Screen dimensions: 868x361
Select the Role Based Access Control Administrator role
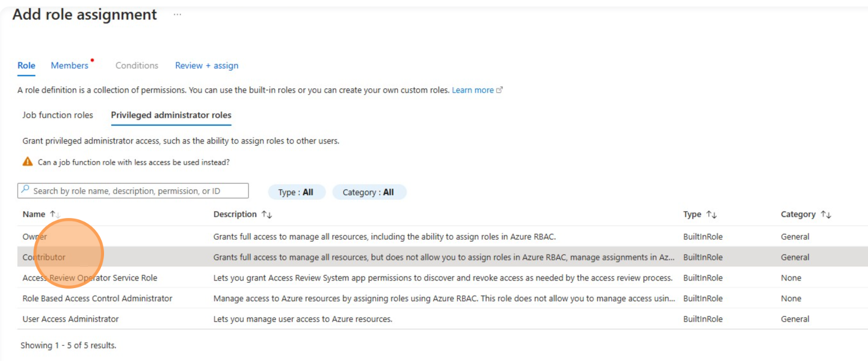pos(98,299)
